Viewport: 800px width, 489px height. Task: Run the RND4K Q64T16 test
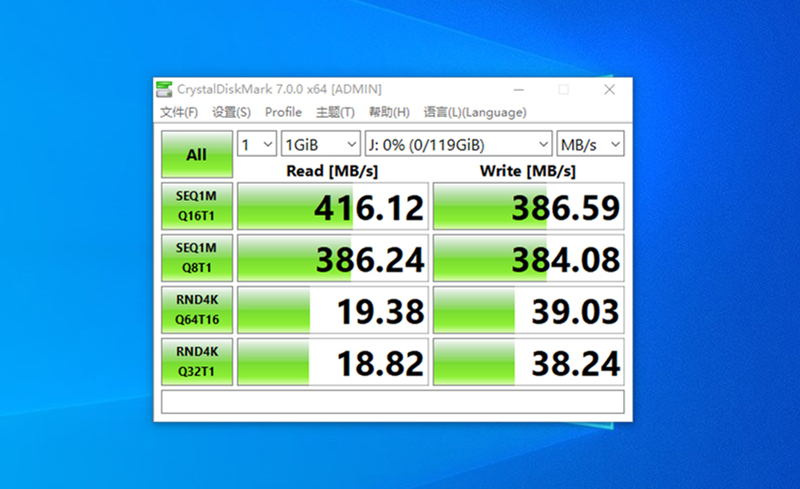click(197, 310)
